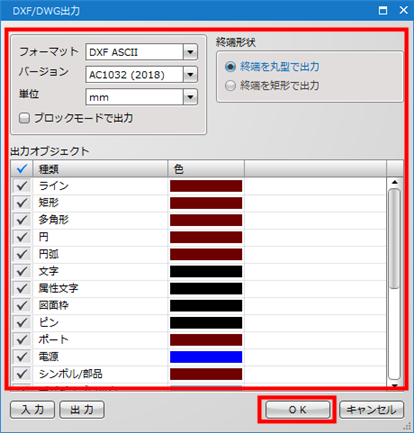414x433 pixels.
Task: Click the blue color swatch for 電源
Action: tap(206, 357)
